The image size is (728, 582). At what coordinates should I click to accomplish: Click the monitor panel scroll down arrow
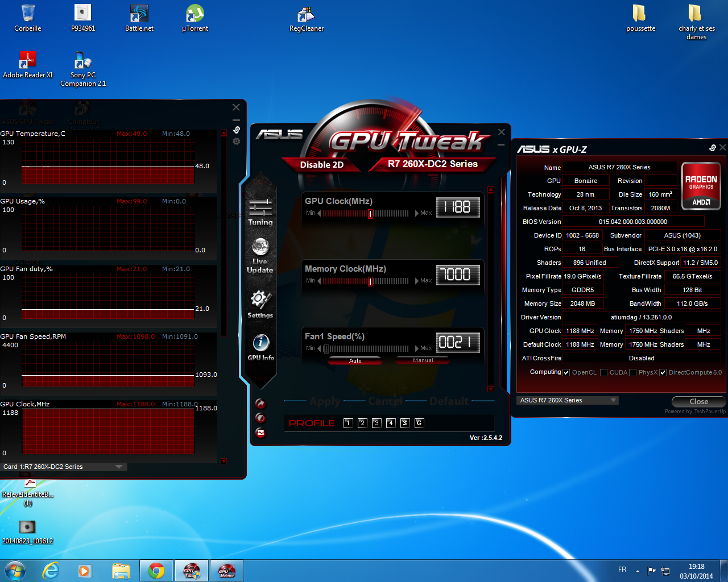click(224, 462)
